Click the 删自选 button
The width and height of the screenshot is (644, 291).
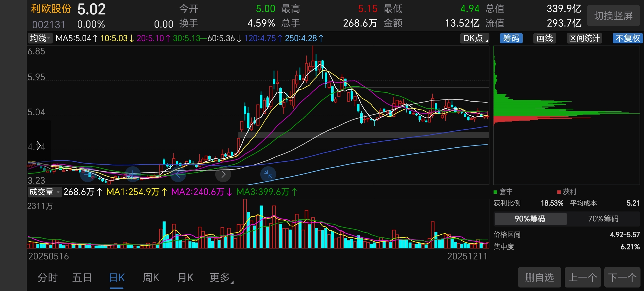click(x=539, y=277)
